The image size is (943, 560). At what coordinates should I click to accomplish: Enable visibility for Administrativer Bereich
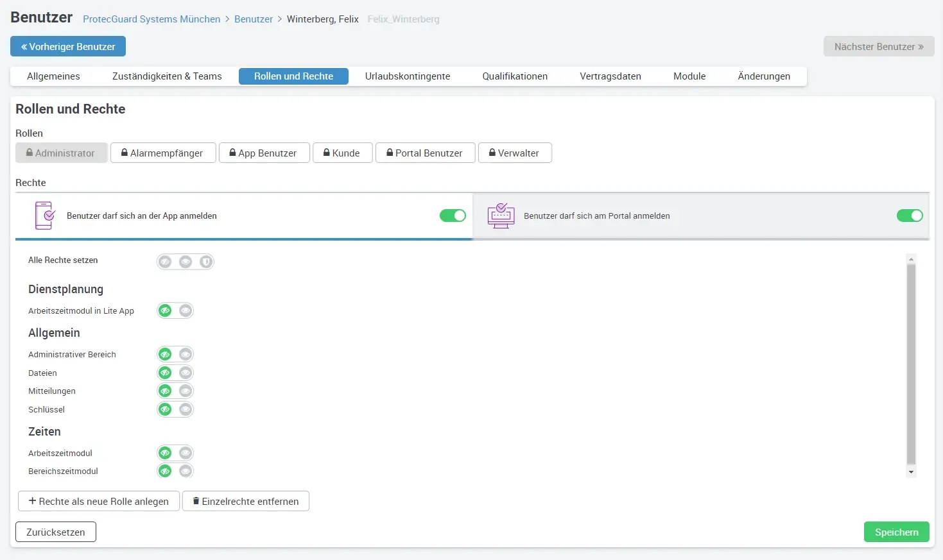186,354
